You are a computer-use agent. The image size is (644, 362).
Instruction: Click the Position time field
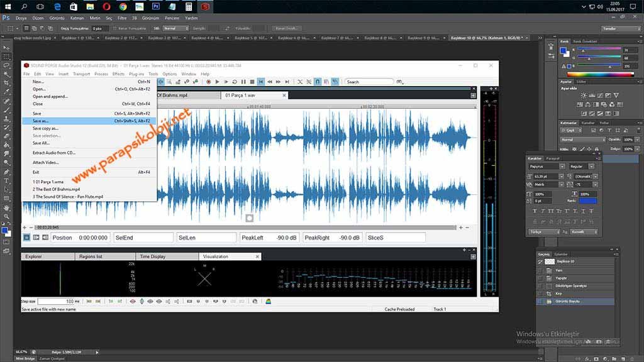(x=80, y=238)
